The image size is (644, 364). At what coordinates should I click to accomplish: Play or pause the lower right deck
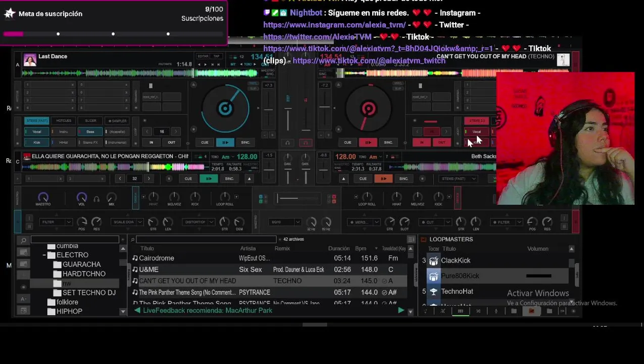pyautogui.click(x=383, y=178)
